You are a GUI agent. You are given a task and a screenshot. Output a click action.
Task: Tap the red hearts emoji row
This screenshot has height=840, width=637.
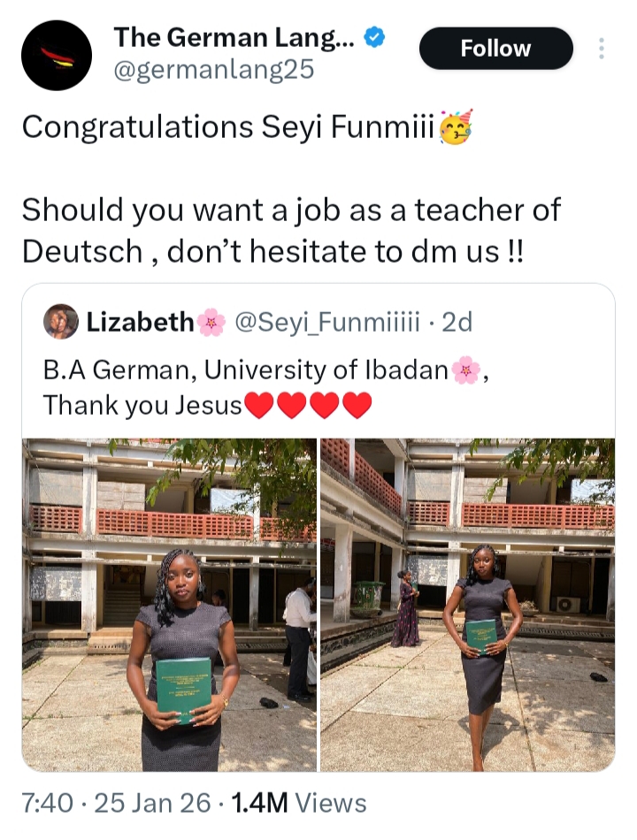308,406
